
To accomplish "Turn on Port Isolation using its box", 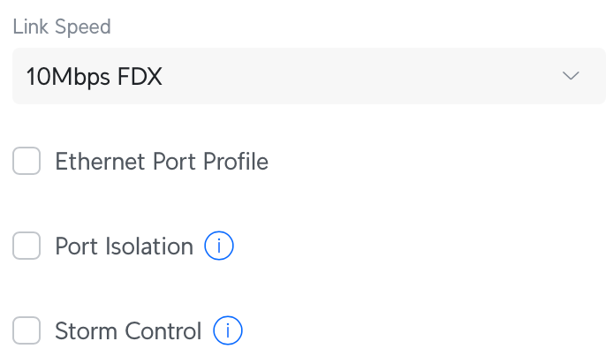I will 26,246.
